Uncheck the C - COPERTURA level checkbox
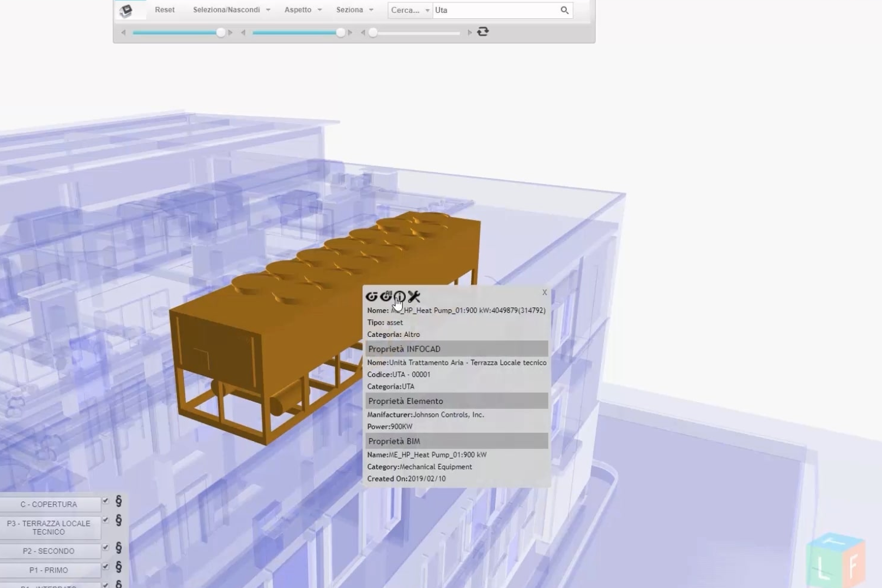The height and width of the screenshot is (588, 882). (x=106, y=501)
